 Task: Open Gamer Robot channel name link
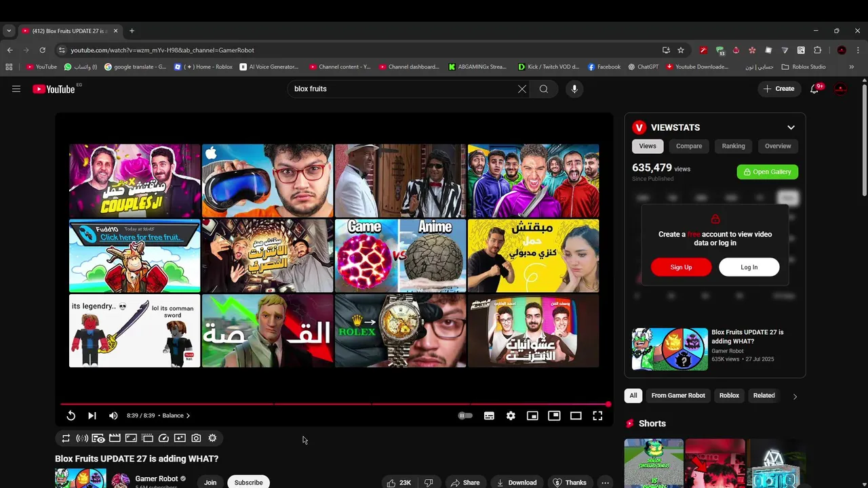pos(157,479)
